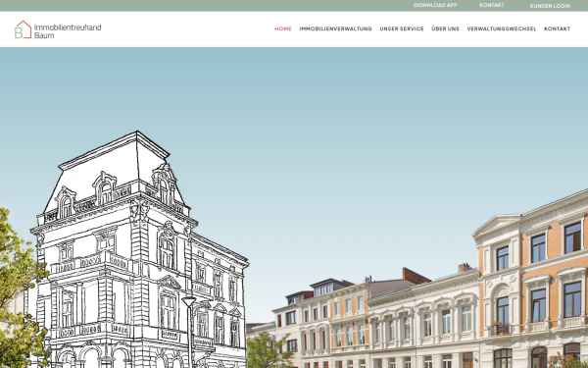Click the line-drawn sketched corner building

(x=139, y=251)
